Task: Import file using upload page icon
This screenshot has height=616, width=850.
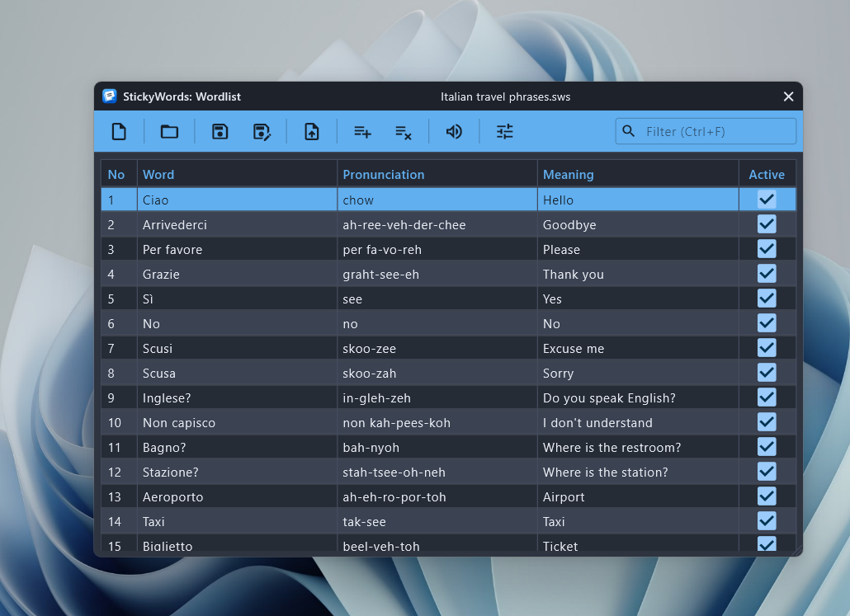Action: (x=312, y=132)
